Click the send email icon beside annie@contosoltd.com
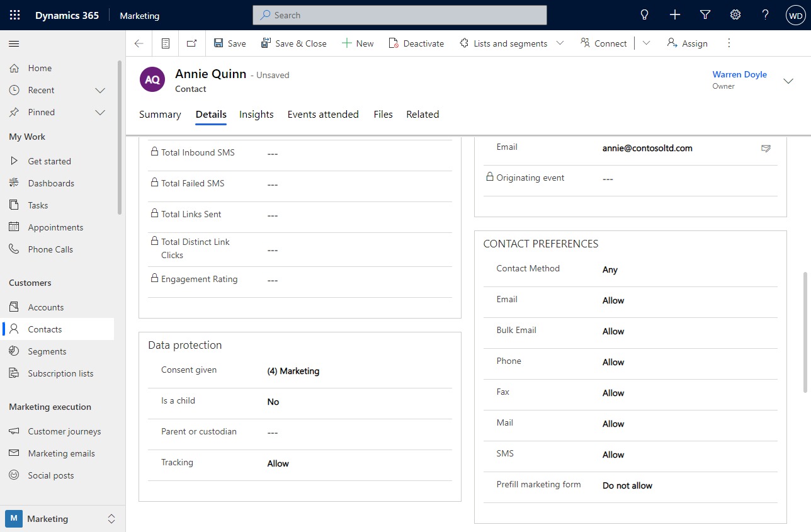This screenshot has width=811, height=532. (766, 149)
